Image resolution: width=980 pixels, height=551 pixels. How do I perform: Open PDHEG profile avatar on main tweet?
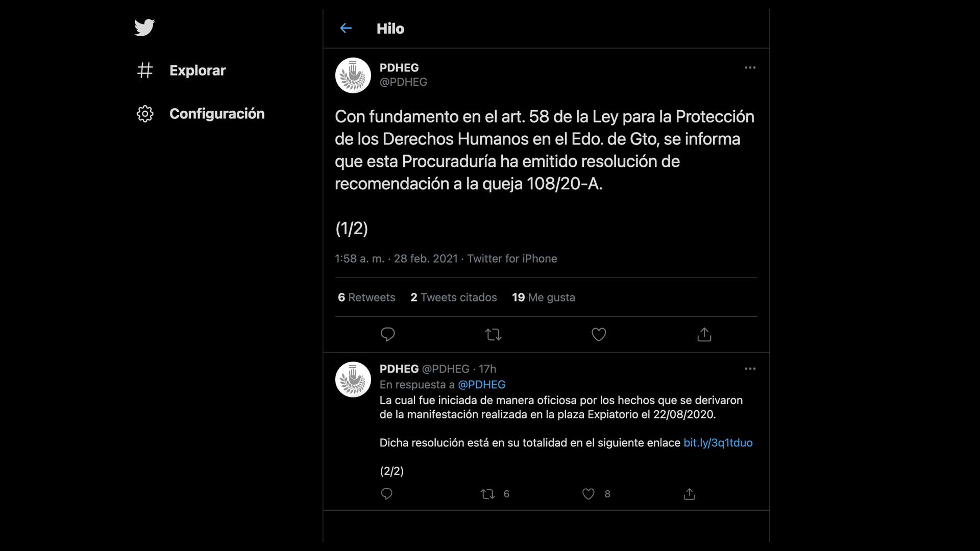pyautogui.click(x=353, y=76)
